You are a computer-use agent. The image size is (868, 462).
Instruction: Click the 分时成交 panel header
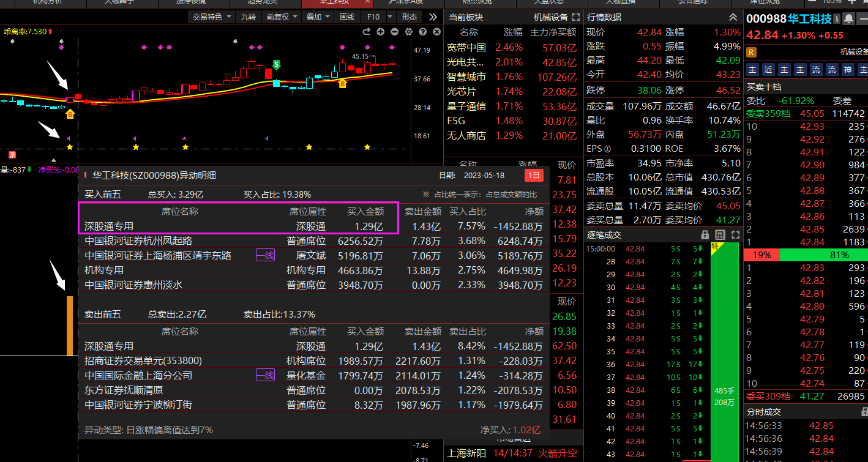tap(806, 412)
